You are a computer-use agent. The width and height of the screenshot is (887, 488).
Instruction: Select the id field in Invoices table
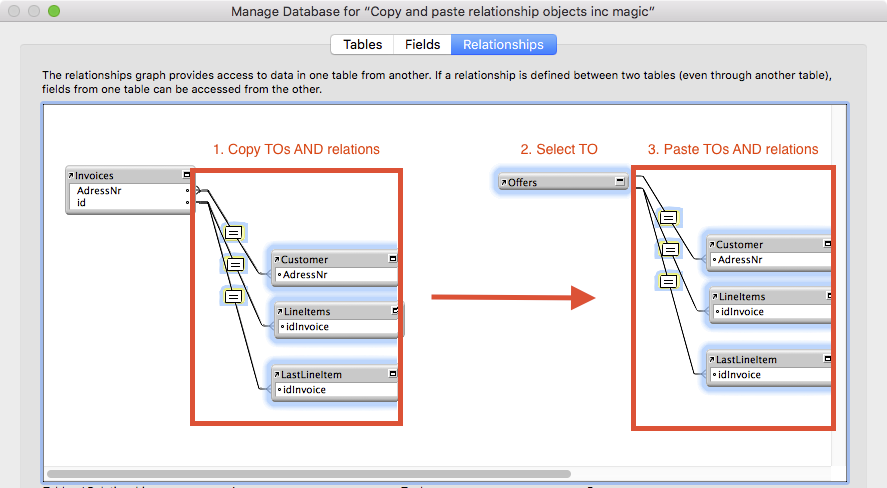pyautogui.click(x=82, y=202)
